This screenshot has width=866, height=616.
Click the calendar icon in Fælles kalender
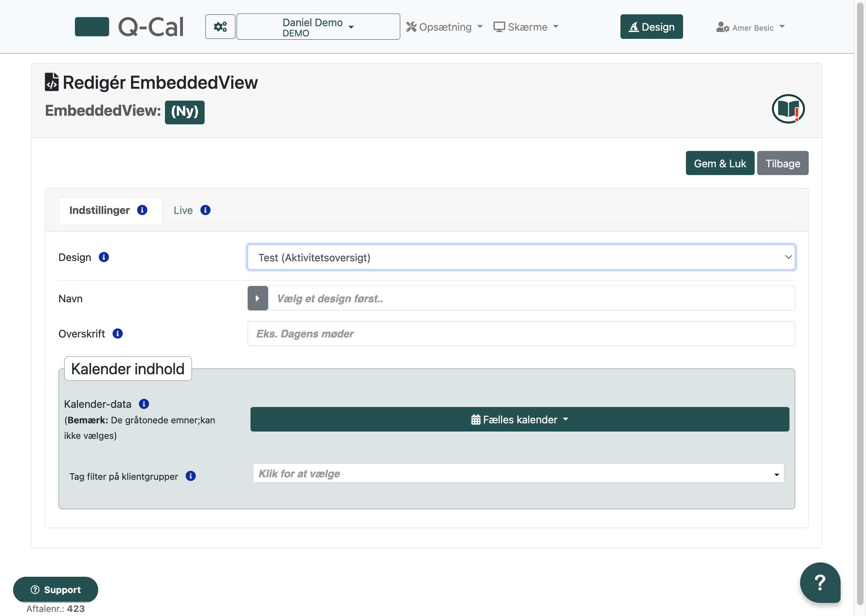(476, 420)
